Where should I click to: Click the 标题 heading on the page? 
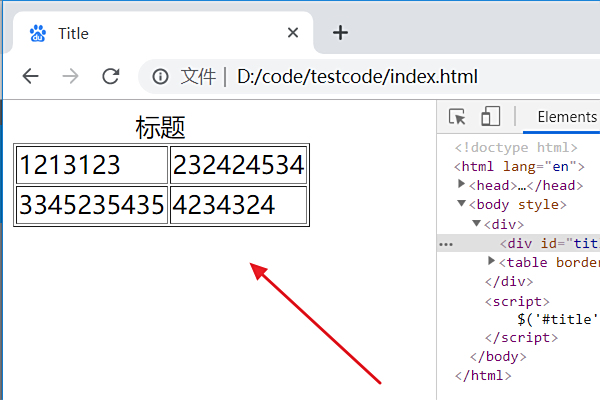point(160,127)
